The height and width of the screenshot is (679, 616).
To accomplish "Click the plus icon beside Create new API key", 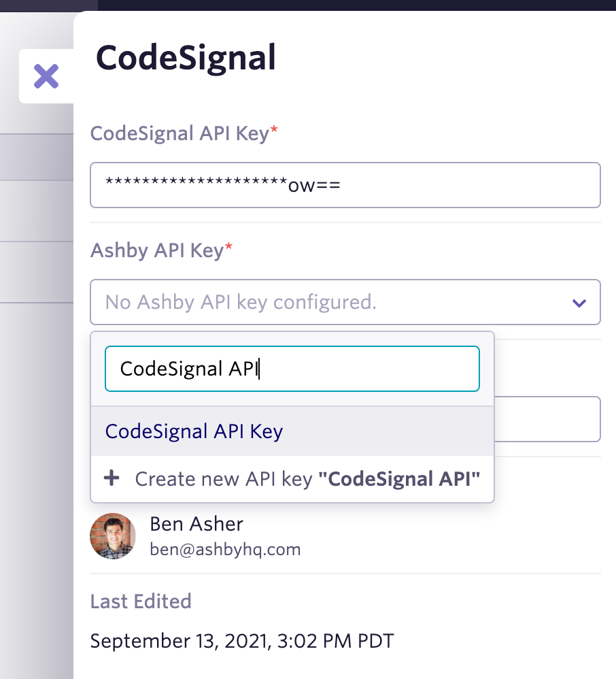I will click(112, 479).
